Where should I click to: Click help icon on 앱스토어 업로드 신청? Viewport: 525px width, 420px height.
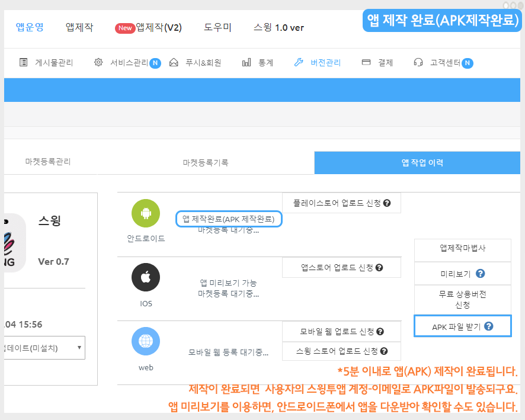coord(380,267)
